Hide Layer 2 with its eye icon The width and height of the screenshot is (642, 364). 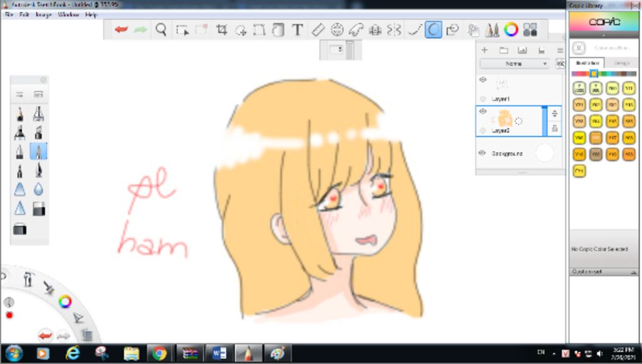point(483,112)
